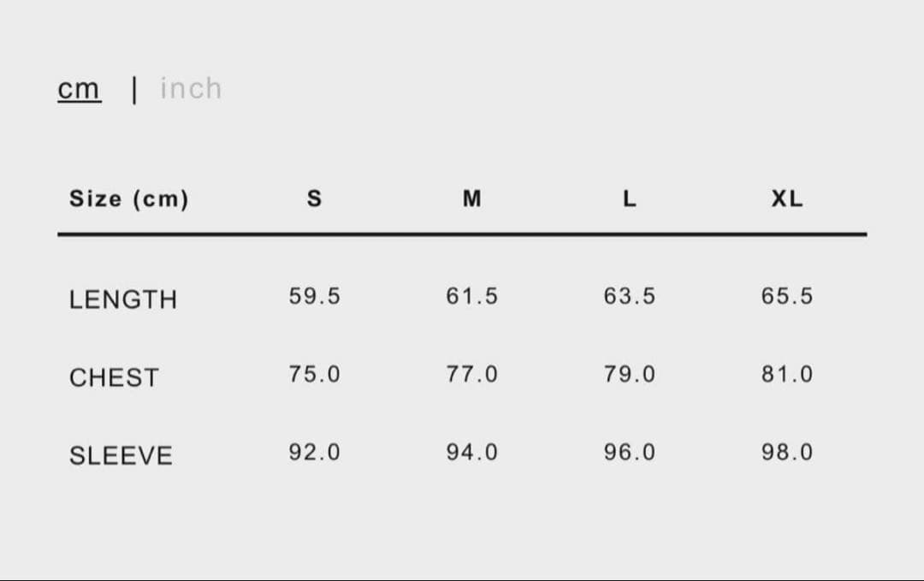This screenshot has height=581, width=924.
Task: Select the M size column header
Action: point(471,199)
